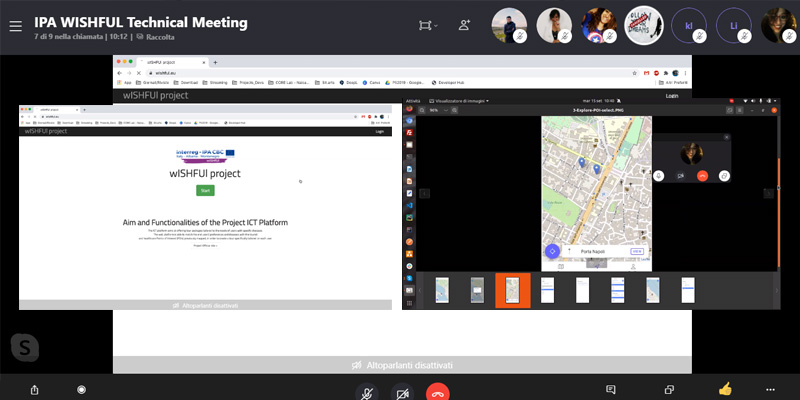Viewport: 800px width, 400px height.
Task: Hang up in the small call overlay
Action: 703,176
